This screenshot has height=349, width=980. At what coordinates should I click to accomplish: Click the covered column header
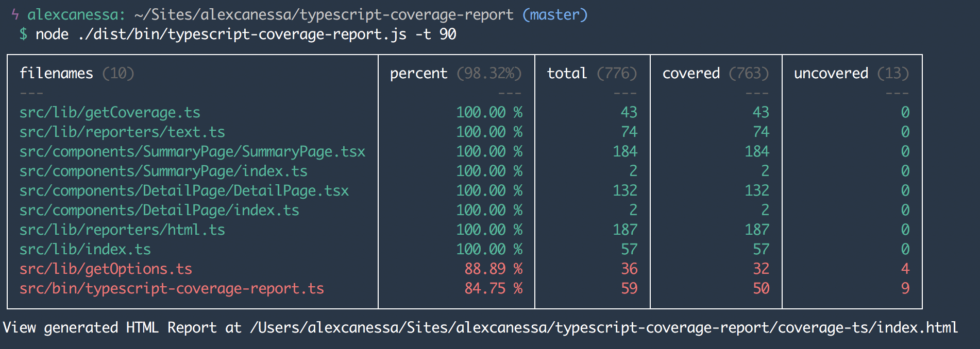pos(691,74)
